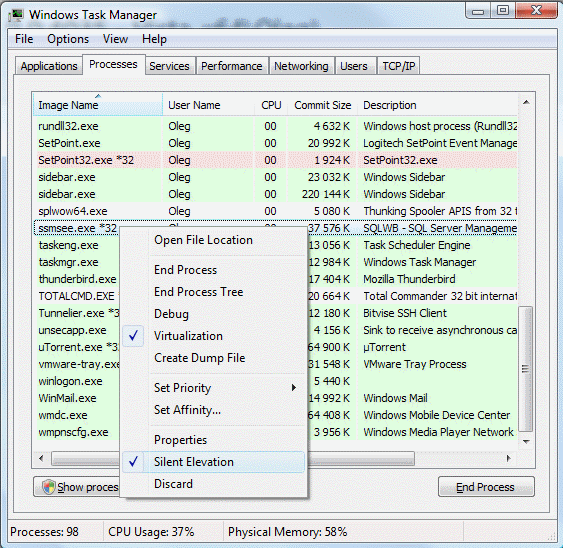Viewport: 563px width, 548px height.
Task: Click the End Process button at bottom
Action: point(486,487)
